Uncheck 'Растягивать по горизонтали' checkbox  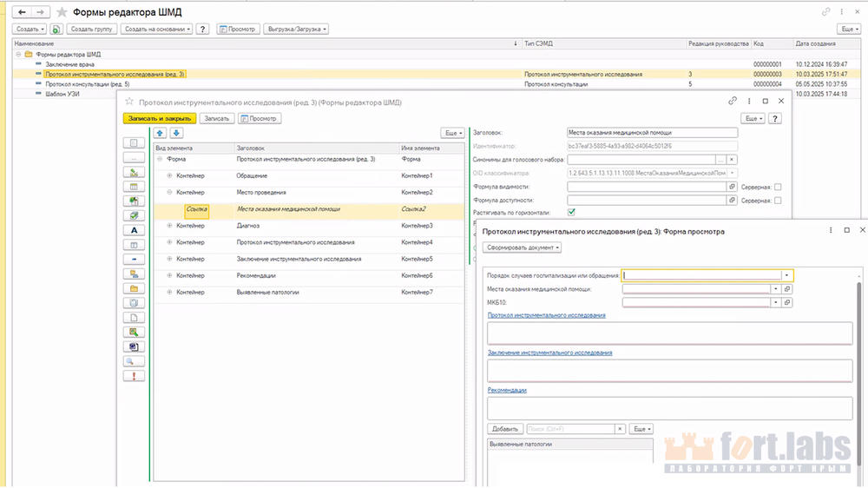click(571, 212)
